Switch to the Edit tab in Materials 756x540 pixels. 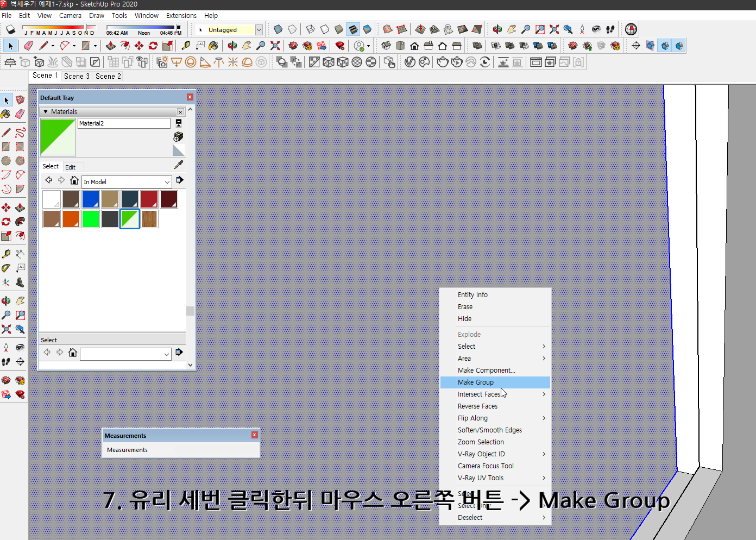(70, 167)
